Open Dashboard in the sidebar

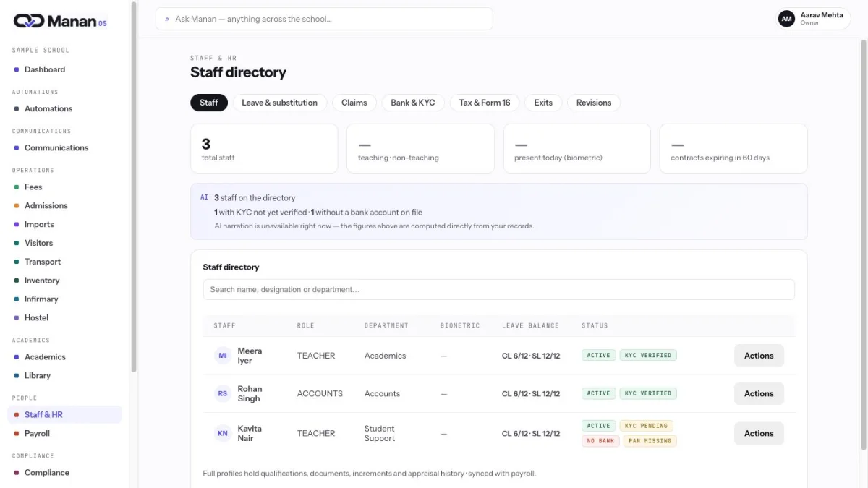(x=64, y=69)
